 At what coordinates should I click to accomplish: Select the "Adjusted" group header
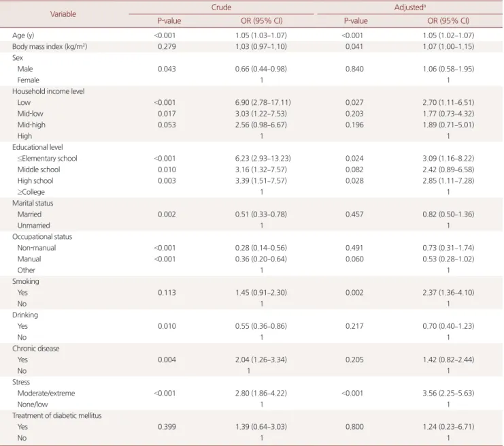click(410, 7)
